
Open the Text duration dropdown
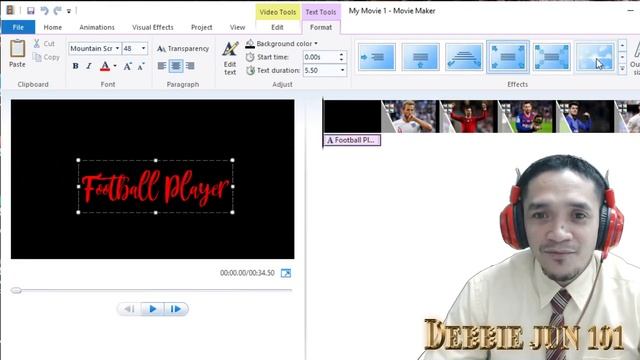pos(342,70)
